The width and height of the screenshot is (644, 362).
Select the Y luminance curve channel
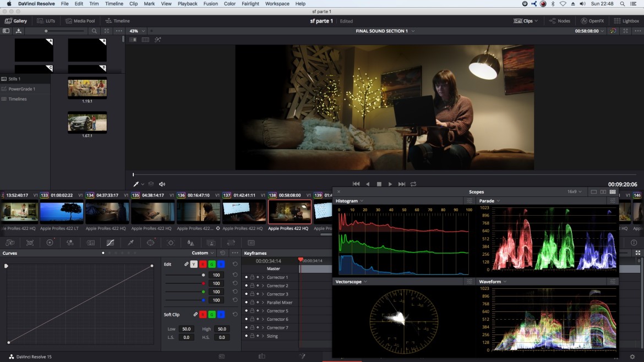(194, 264)
